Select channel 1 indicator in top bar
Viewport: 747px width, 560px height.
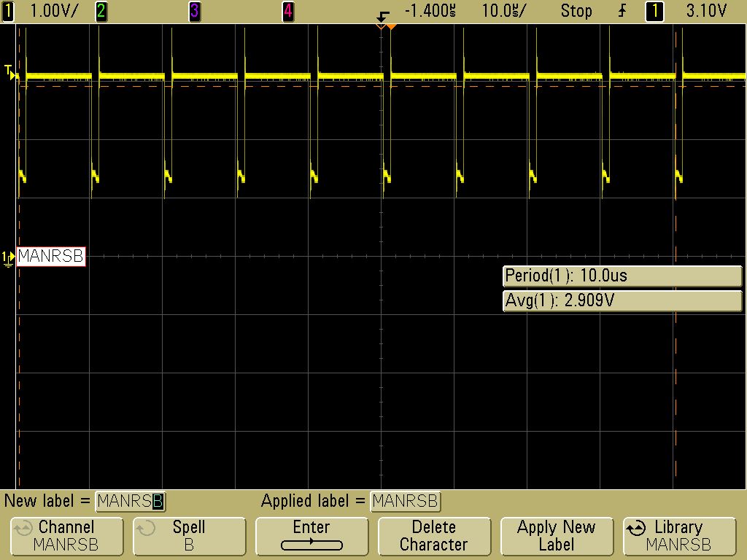pyautogui.click(x=7, y=11)
